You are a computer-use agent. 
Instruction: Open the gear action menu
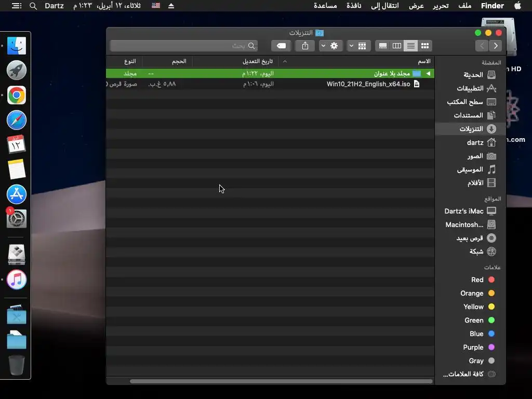click(x=330, y=46)
